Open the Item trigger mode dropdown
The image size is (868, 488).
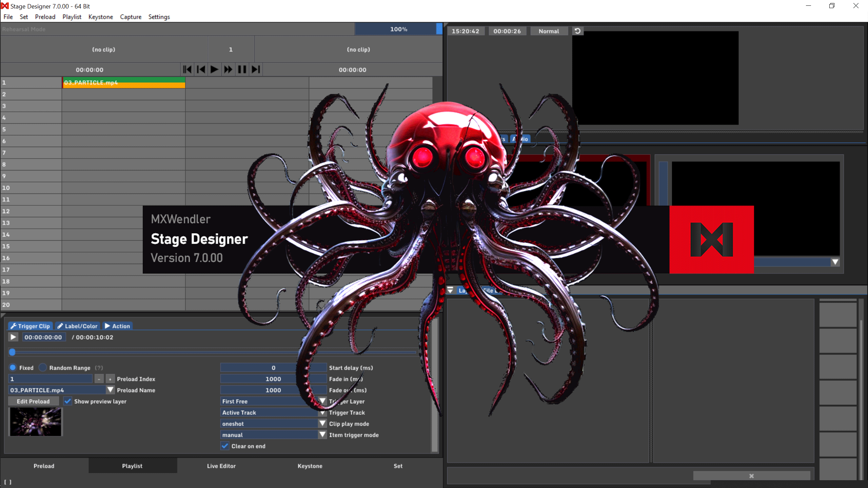(322, 435)
